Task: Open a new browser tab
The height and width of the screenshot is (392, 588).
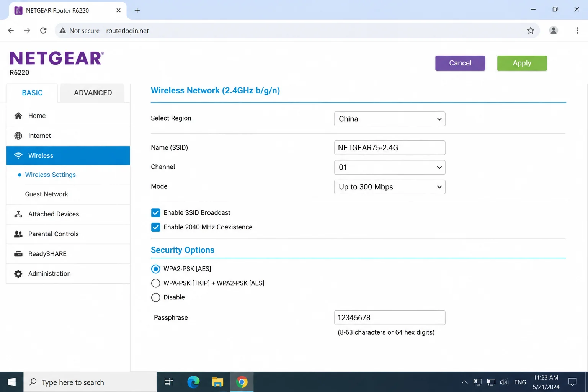Action: point(137,10)
